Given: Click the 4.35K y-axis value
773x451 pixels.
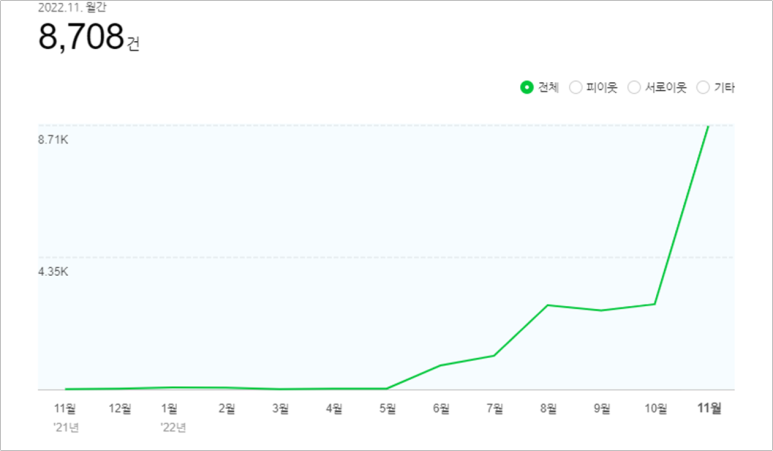Looking at the screenshot, I should [x=53, y=272].
